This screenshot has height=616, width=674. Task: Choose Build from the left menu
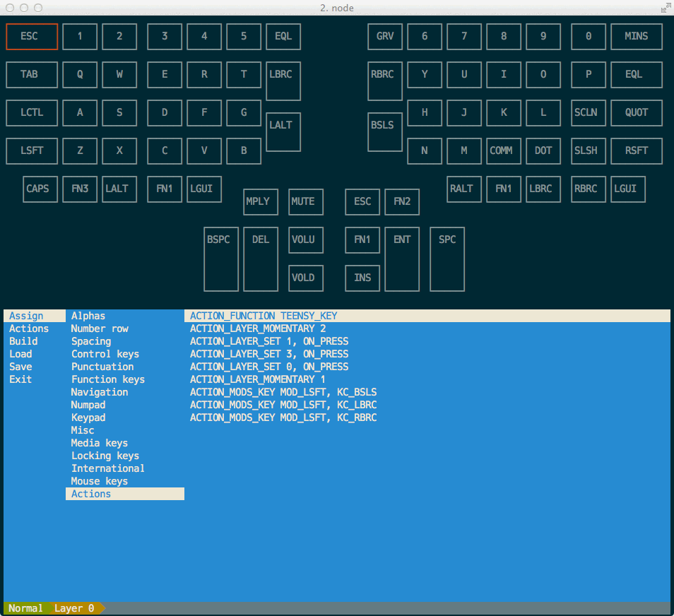pyautogui.click(x=23, y=341)
